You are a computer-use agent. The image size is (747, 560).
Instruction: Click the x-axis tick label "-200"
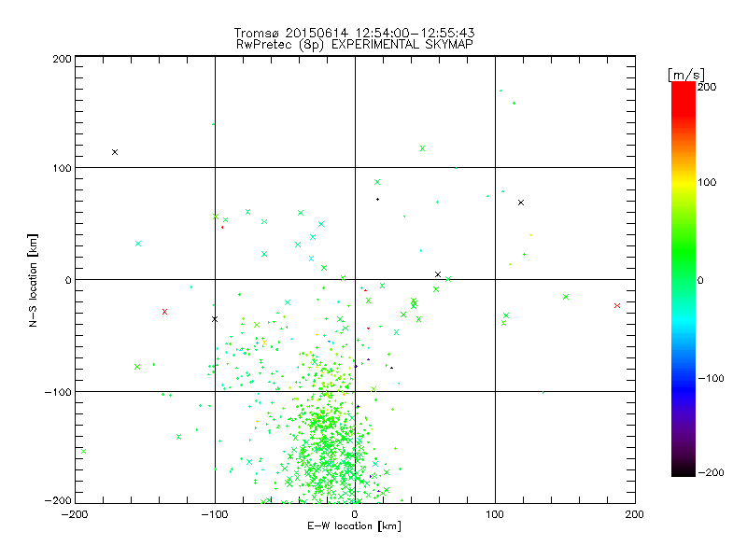coord(75,514)
